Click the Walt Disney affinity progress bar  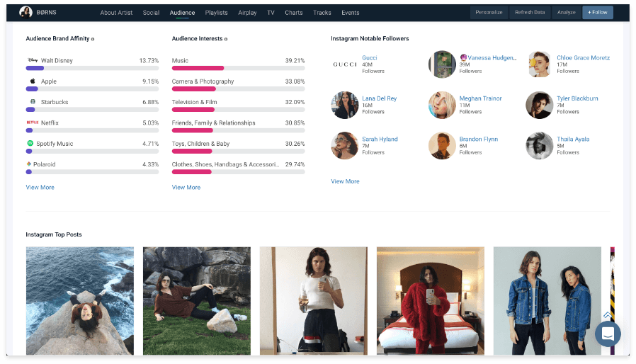(92, 68)
